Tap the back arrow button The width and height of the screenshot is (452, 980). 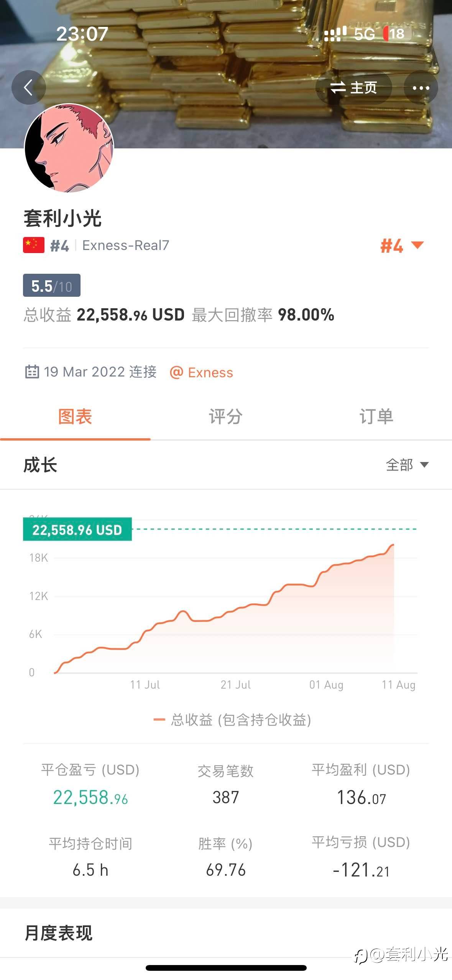[x=28, y=88]
